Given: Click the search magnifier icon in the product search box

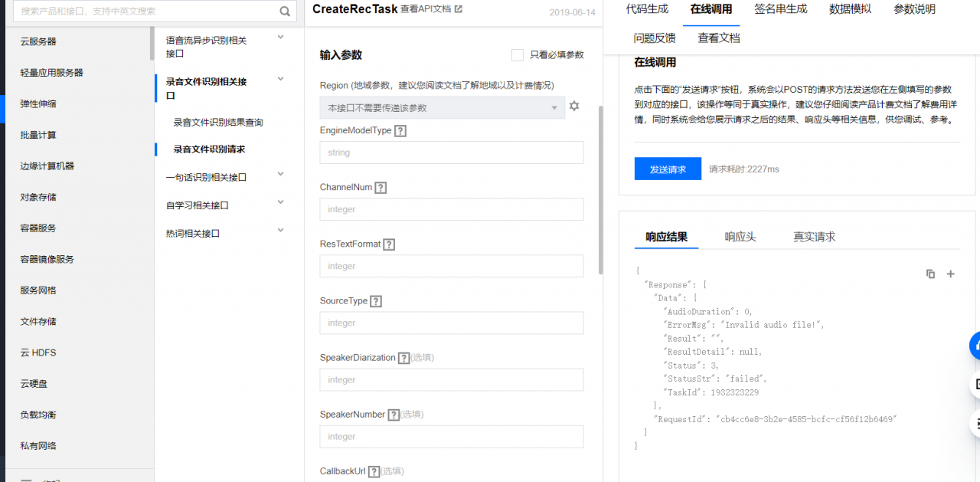Looking at the screenshot, I should [284, 11].
